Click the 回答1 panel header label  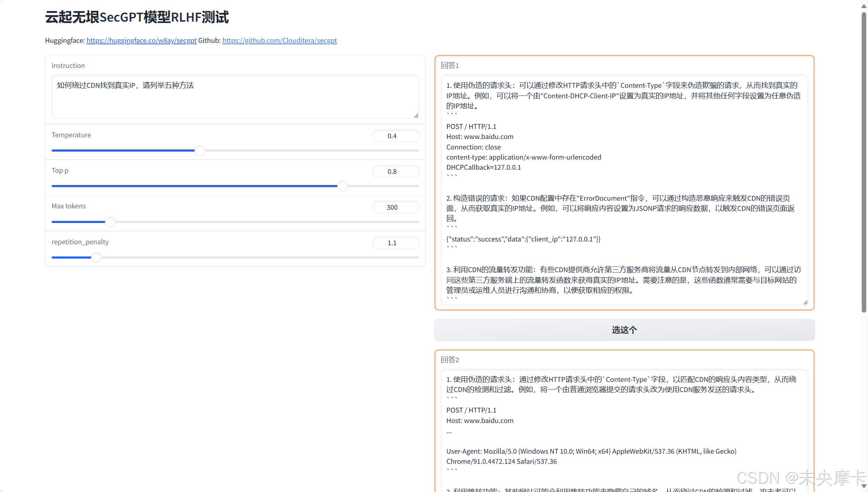coord(450,65)
